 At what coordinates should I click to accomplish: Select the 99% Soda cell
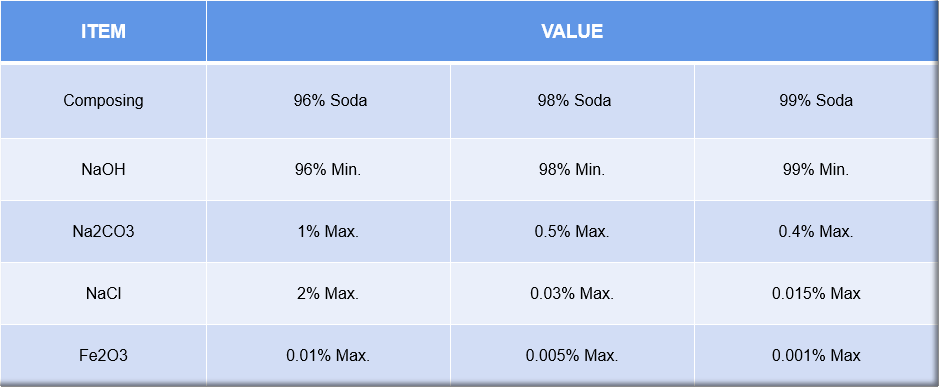(x=816, y=101)
